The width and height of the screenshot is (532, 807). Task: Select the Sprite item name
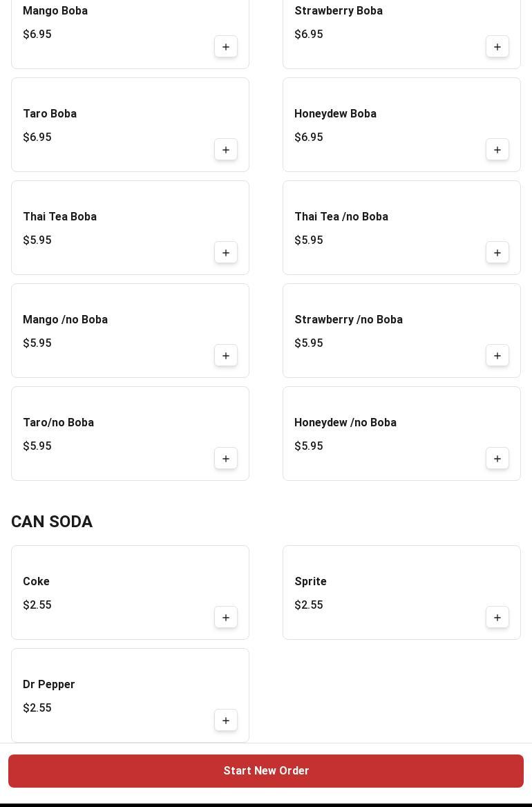(310, 582)
